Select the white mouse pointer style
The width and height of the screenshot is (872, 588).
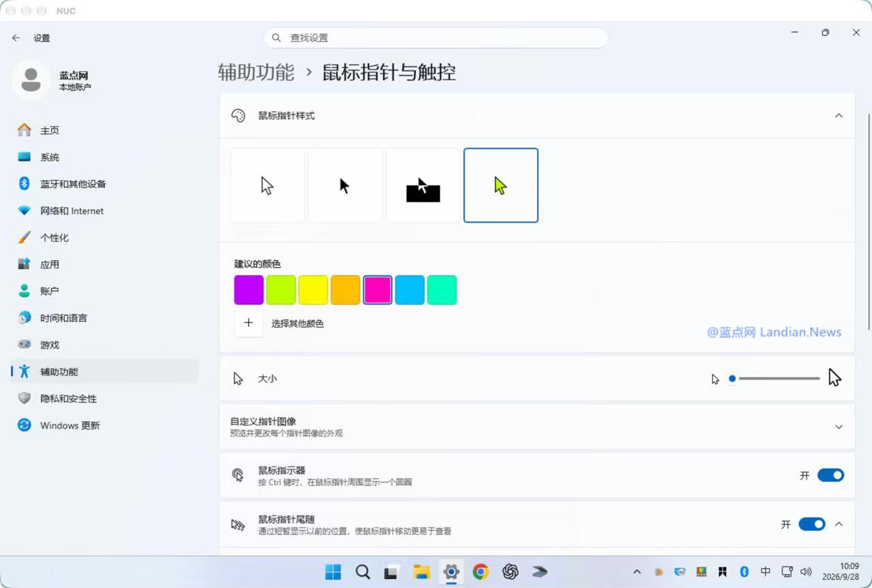(x=268, y=185)
